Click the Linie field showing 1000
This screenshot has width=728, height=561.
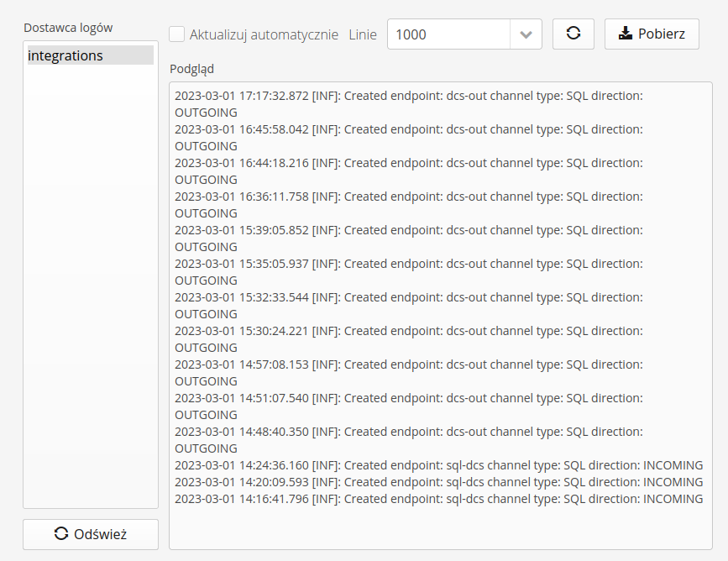point(448,34)
